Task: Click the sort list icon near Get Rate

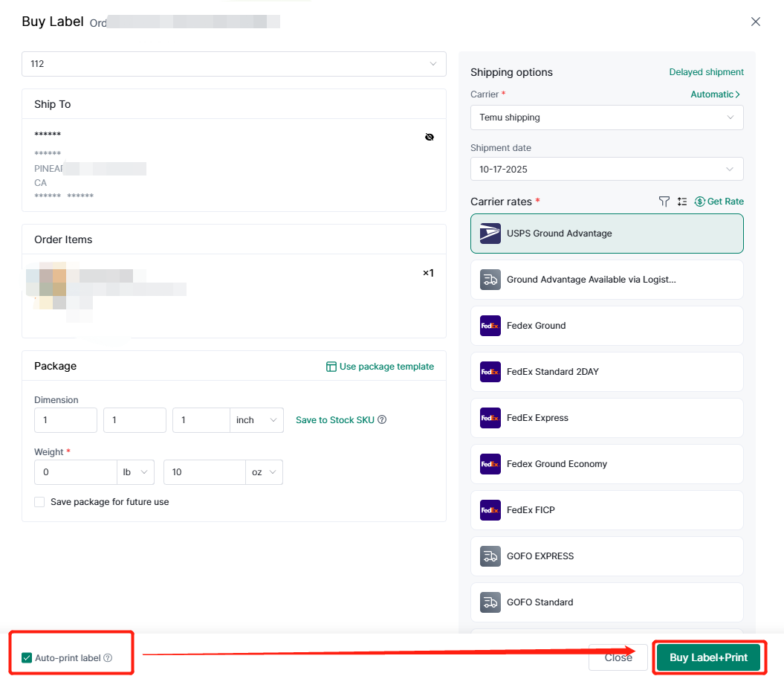Action: click(682, 202)
